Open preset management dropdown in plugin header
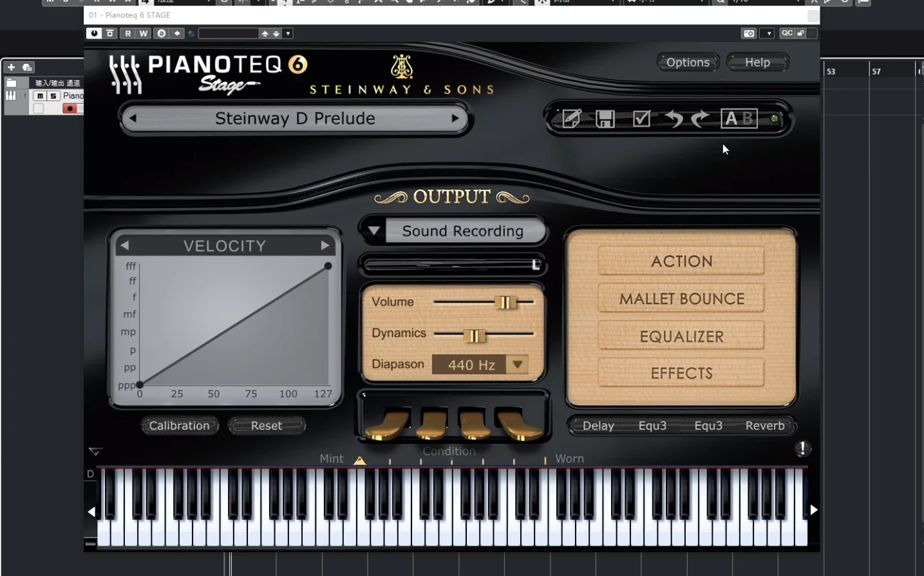924x576 pixels. [x=288, y=34]
